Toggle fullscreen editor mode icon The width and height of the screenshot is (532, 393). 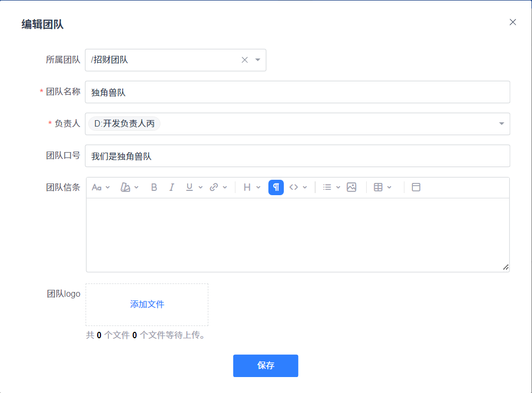tap(416, 187)
